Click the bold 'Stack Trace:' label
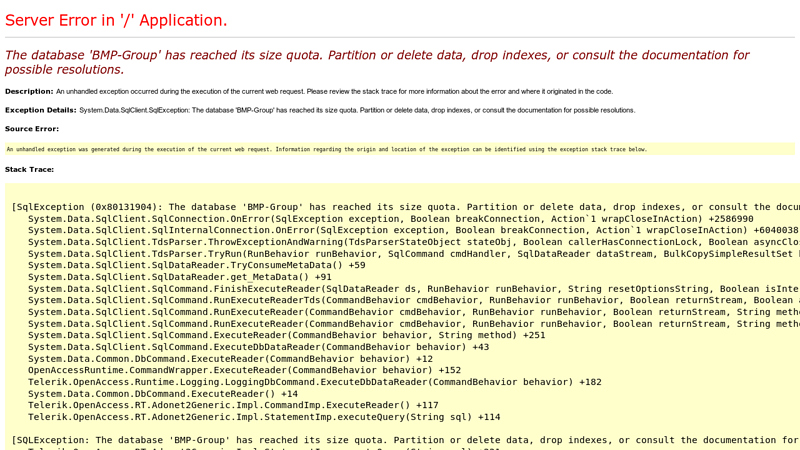 (30, 169)
